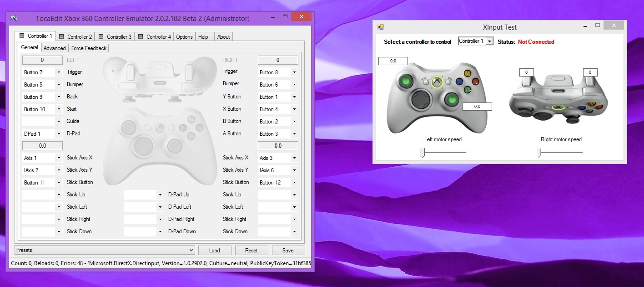Open right Stick Button dropdown showing Button 12
The height and width of the screenshot is (287, 644).
coord(278,182)
